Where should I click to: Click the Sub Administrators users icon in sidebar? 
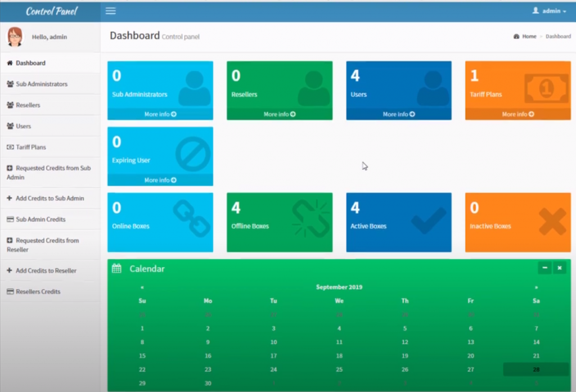point(11,83)
